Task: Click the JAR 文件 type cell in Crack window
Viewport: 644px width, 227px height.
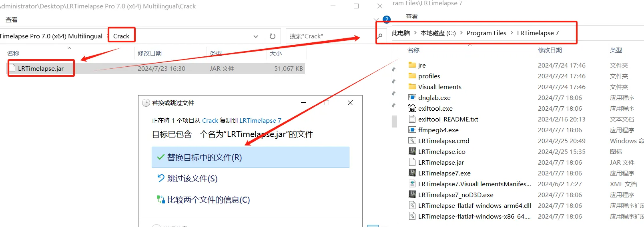Action: point(222,68)
